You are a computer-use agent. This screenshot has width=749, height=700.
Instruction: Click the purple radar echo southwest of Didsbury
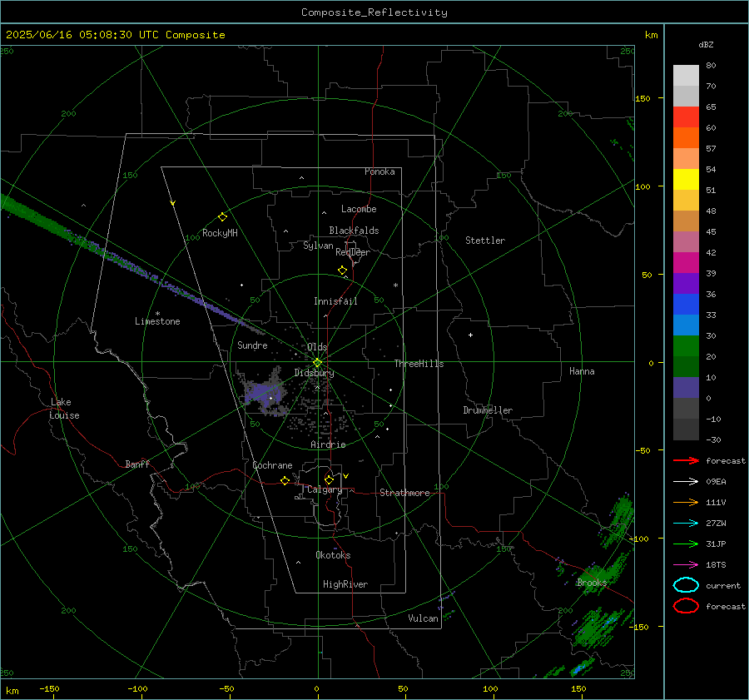tap(262, 393)
